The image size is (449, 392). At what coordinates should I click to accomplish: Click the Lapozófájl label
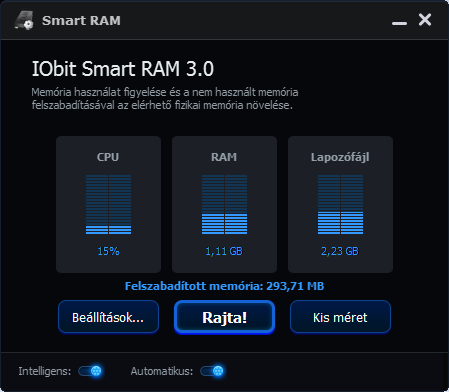[x=340, y=157]
